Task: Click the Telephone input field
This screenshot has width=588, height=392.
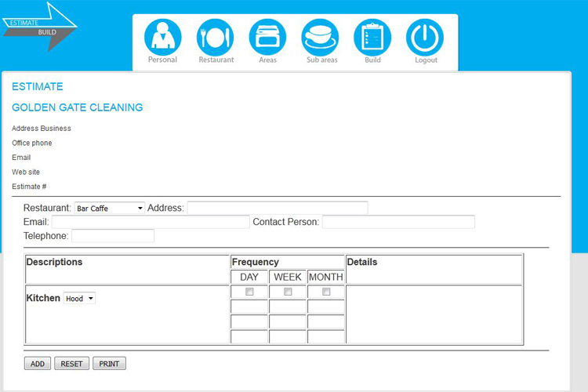Action: click(113, 236)
